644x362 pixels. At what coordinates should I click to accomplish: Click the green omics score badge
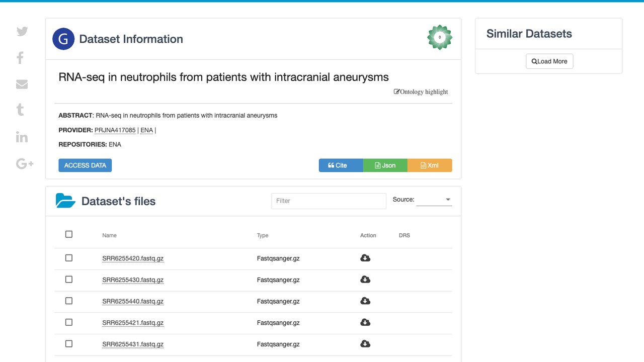pyautogui.click(x=440, y=37)
